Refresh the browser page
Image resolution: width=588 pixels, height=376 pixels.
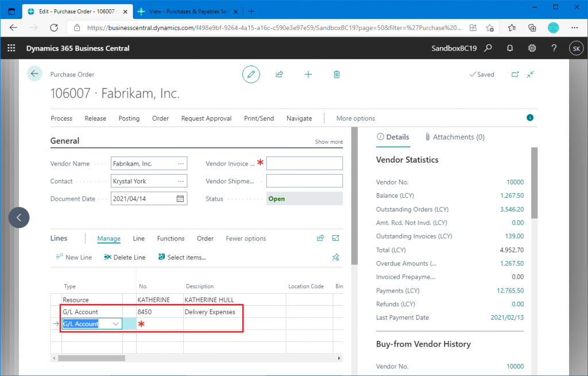coord(54,28)
